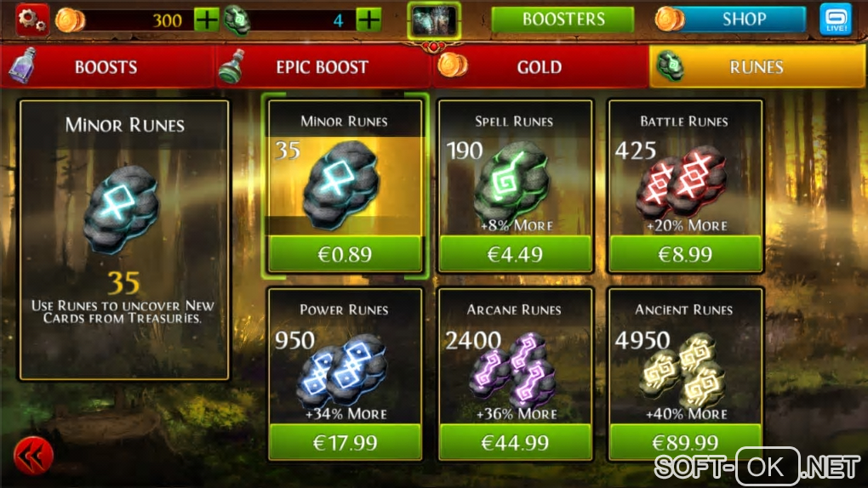This screenshot has height=488, width=868.
Task: Add more gold with the plus button
Action: pos(207,20)
